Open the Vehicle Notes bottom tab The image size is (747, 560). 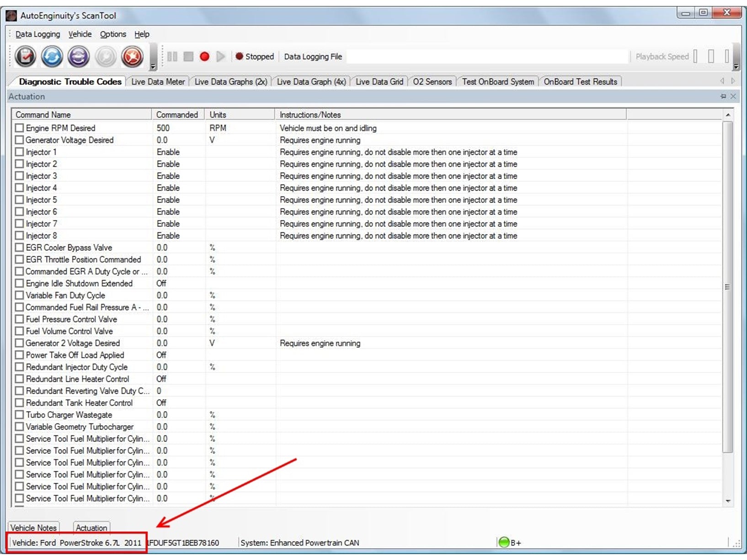(x=33, y=528)
